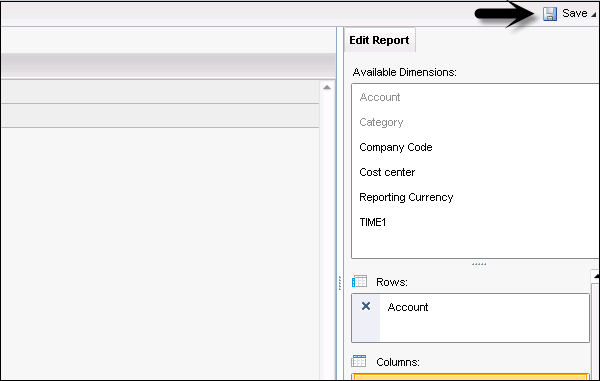Viewport: 600px width, 381px height.
Task: Click the vertical splitter handle between panes
Action: 339,283
